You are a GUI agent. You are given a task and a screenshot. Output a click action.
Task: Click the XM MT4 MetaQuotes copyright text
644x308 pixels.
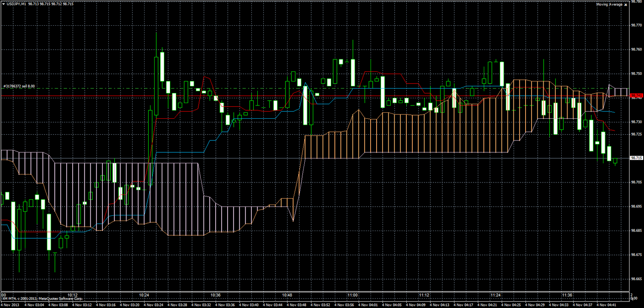pos(42,299)
